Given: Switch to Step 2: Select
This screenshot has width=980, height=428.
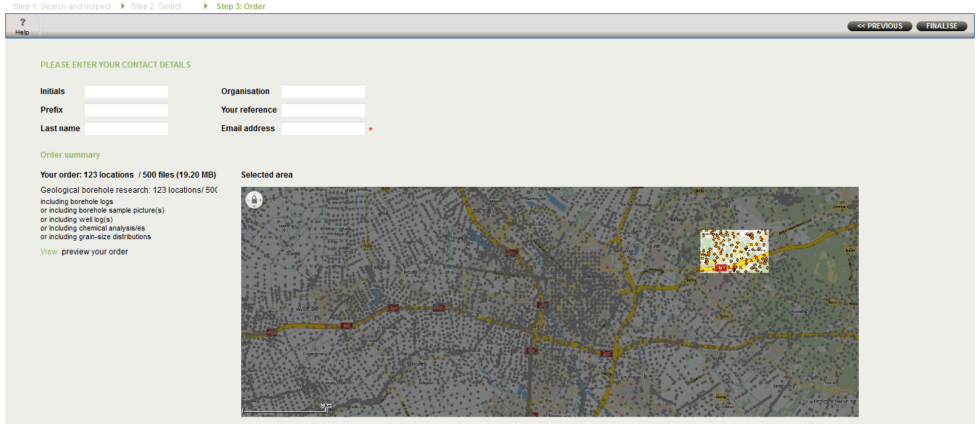Looking at the screenshot, I should [x=156, y=7].
